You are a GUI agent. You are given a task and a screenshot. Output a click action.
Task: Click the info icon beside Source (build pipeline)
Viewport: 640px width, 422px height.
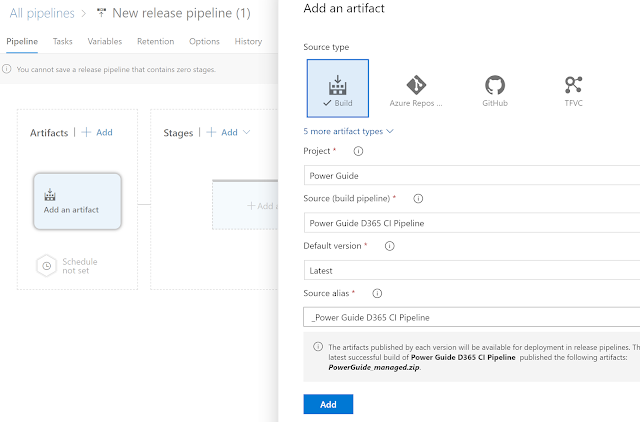[418, 199]
